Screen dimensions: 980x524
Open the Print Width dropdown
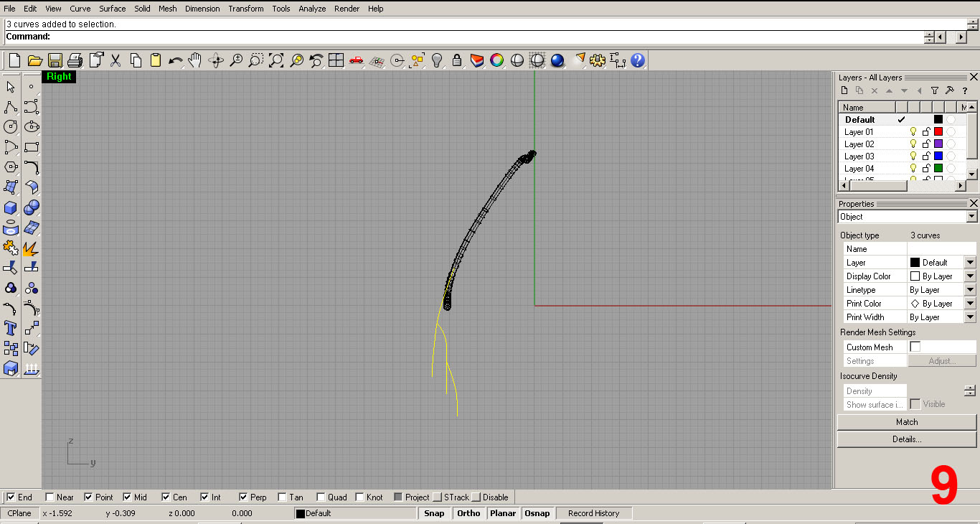click(x=970, y=317)
